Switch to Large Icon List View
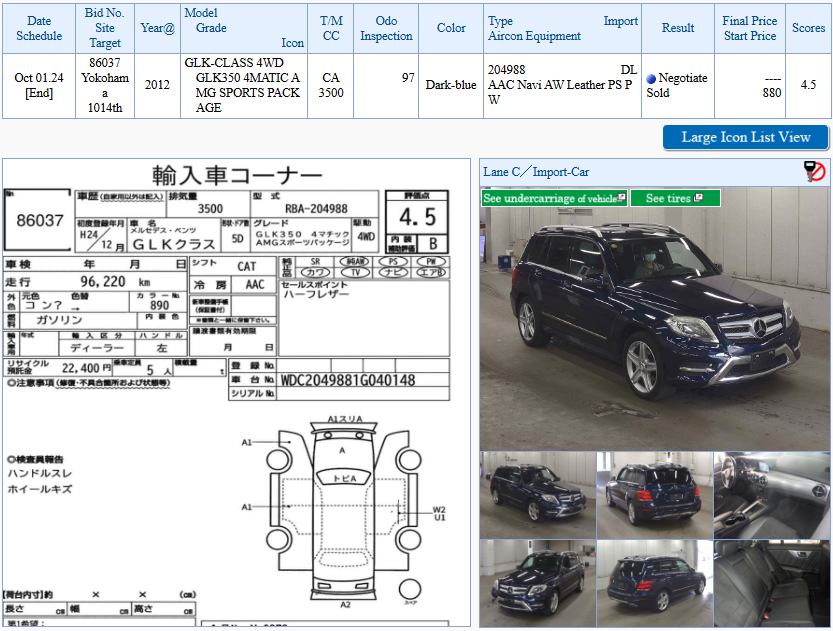Image resolution: width=833 pixels, height=631 pixels. 745,138
